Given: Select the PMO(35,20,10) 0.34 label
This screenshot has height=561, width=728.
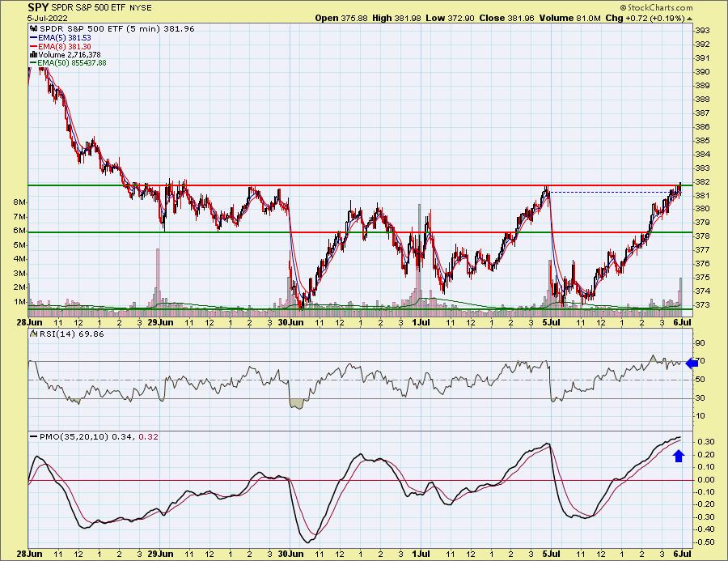Looking at the screenshot, I should 87,437.
